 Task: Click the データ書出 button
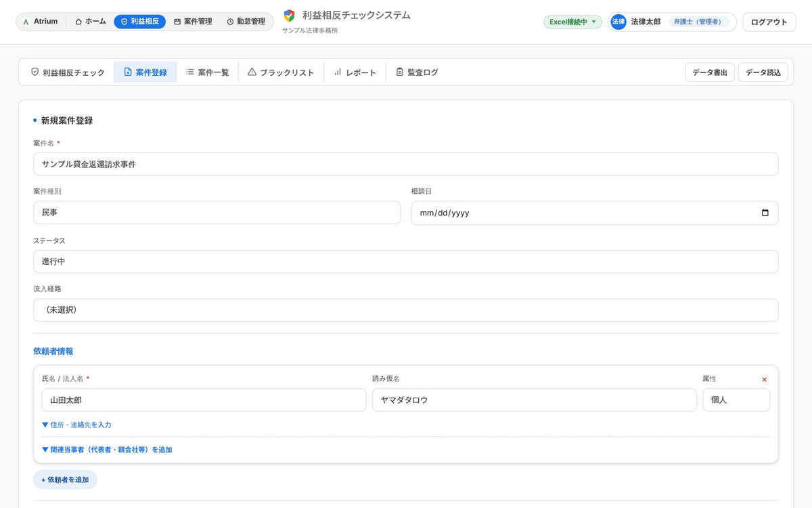point(710,72)
